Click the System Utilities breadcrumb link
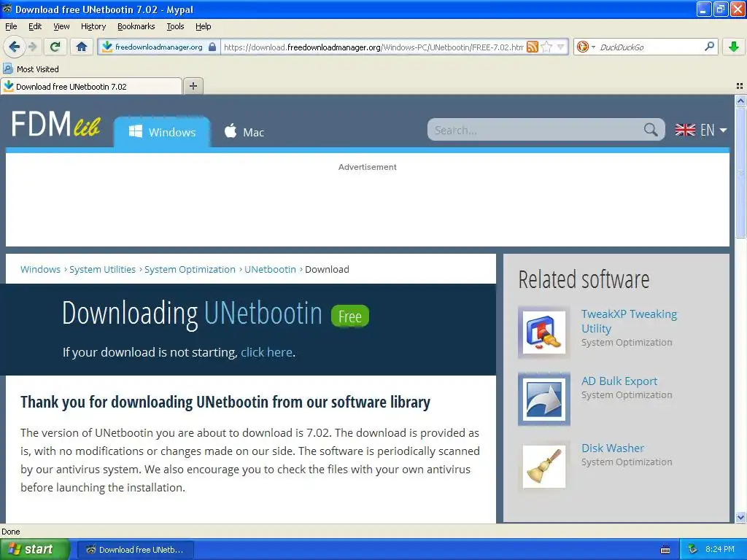 pos(102,269)
